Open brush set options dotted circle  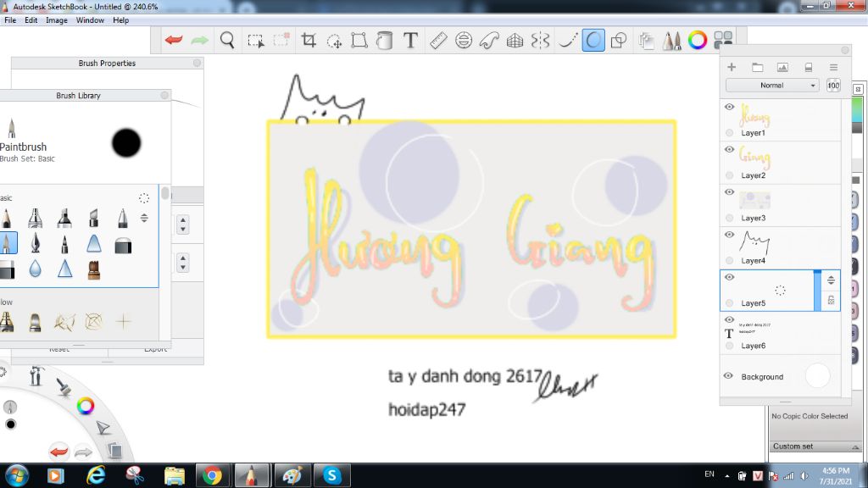144,198
